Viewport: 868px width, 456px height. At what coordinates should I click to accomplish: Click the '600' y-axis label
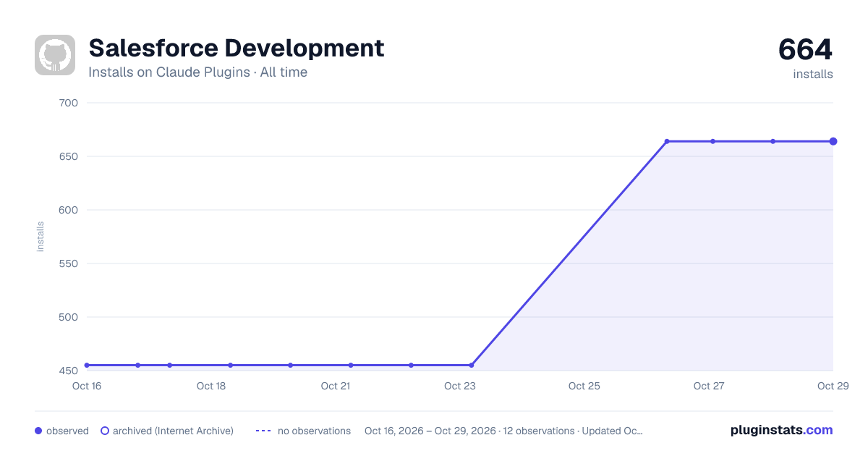click(68, 210)
